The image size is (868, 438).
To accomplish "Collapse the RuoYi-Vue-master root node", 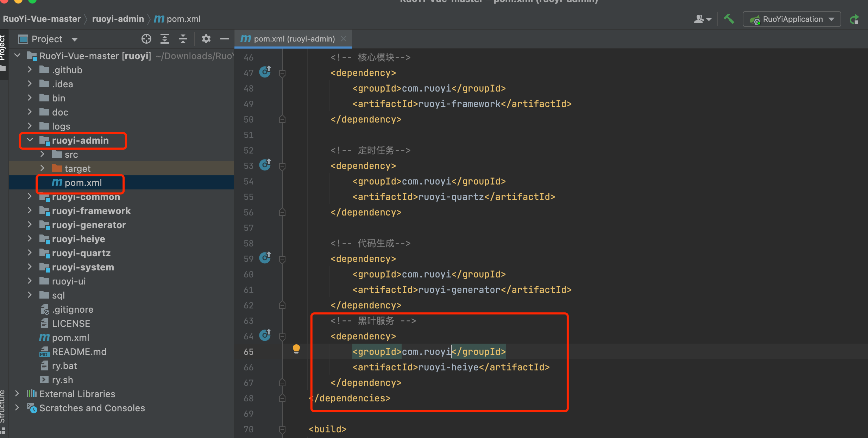I will 17,56.
